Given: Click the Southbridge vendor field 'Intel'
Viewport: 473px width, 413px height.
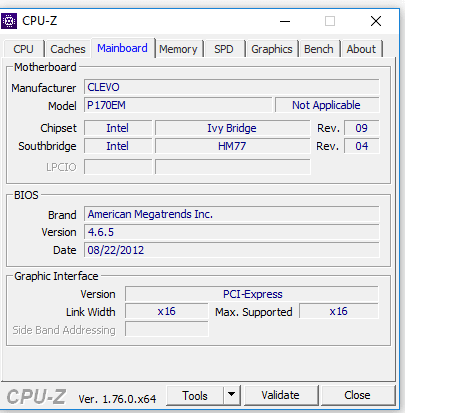Looking at the screenshot, I should pyautogui.click(x=118, y=146).
